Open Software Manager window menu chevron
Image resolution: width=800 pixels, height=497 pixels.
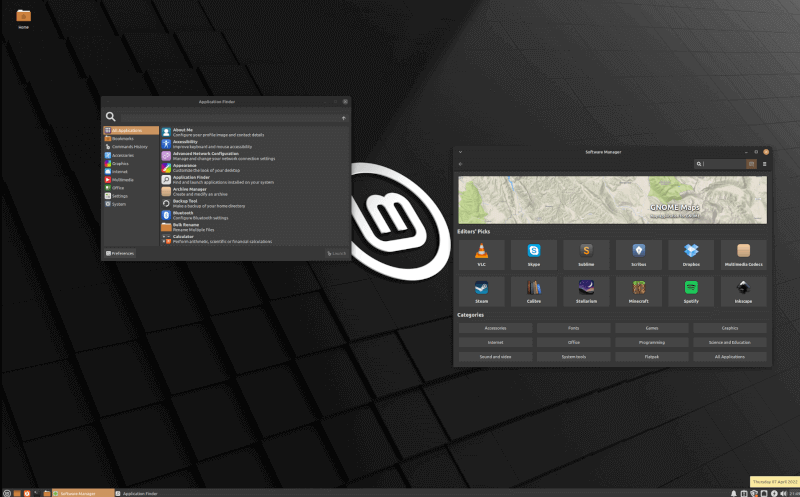[459, 152]
